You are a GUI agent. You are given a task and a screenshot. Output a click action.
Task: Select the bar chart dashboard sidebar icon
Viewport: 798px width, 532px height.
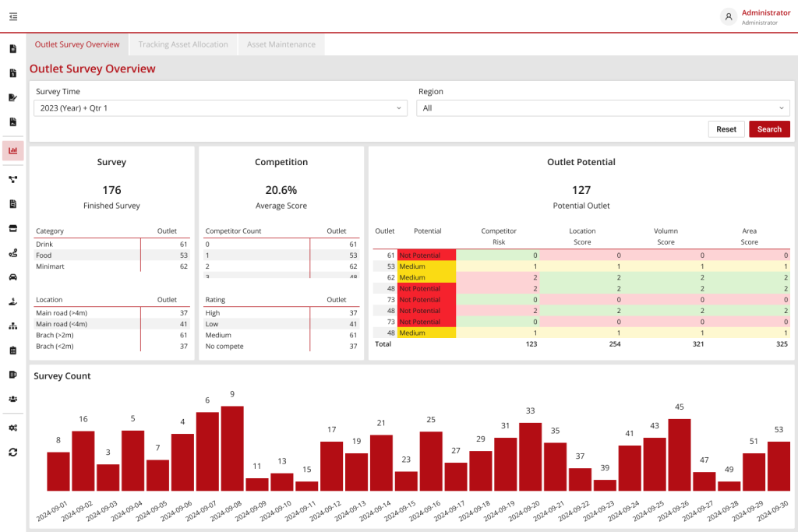click(x=12, y=150)
